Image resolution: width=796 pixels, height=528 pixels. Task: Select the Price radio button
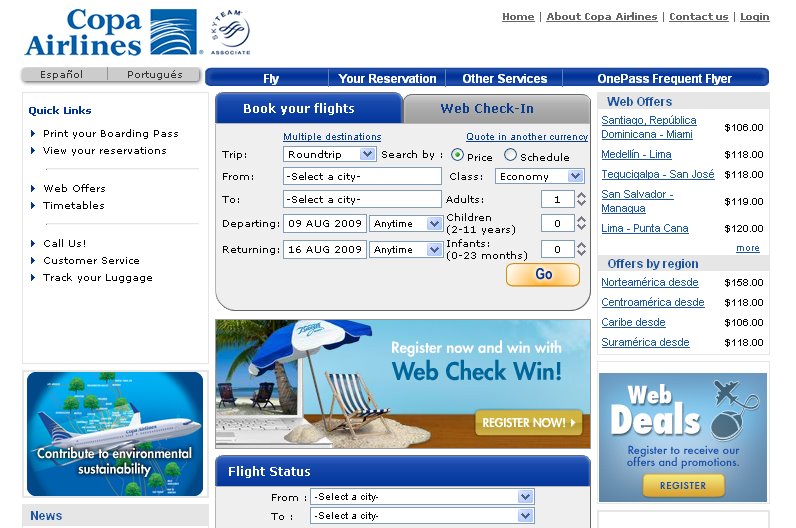pyautogui.click(x=457, y=155)
